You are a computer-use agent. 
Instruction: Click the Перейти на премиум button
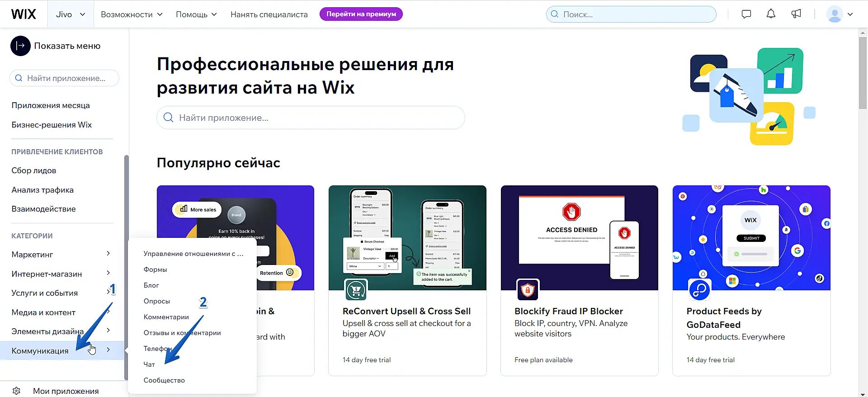[361, 14]
